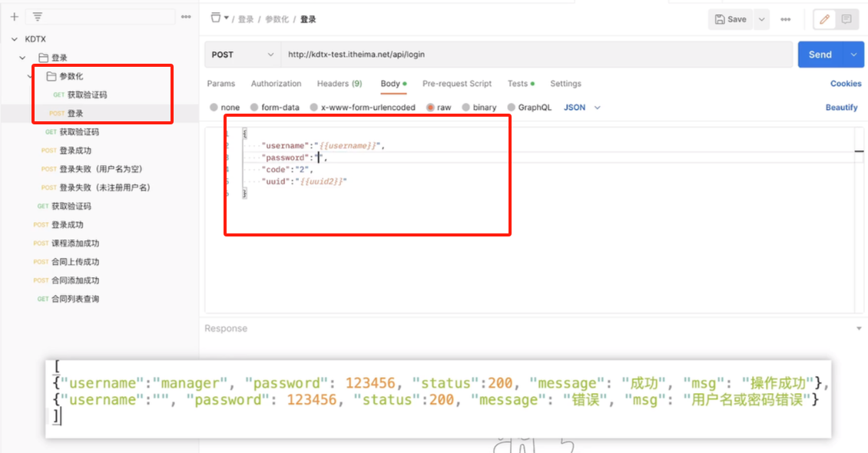Click the Send button
Viewport: 868px width, 453px height.
tap(820, 55)
